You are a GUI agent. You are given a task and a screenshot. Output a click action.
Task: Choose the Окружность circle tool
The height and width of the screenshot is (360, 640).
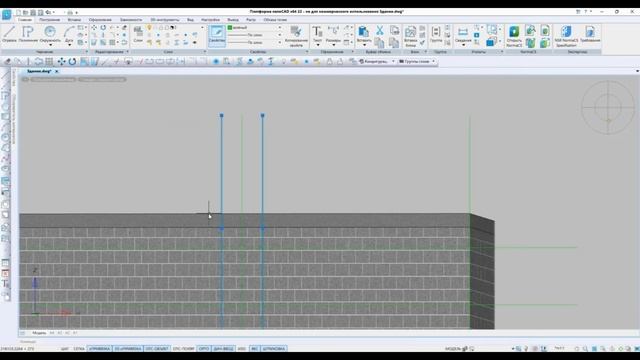50,34
